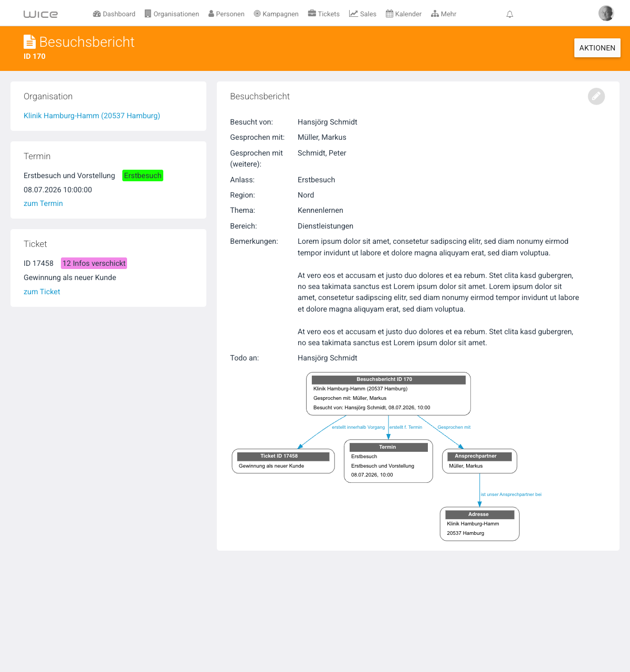Open the Dashboard menu item

pyautogui.click(x=114, y=14)
